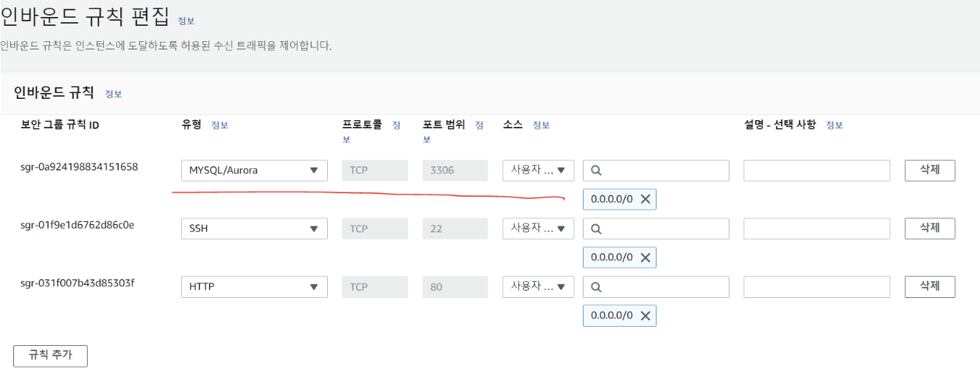The height and width of the screenshot is (371, 980).
Task: Open the 정보 link next to 설명 - 선택 사항
Action: (834, 125)
